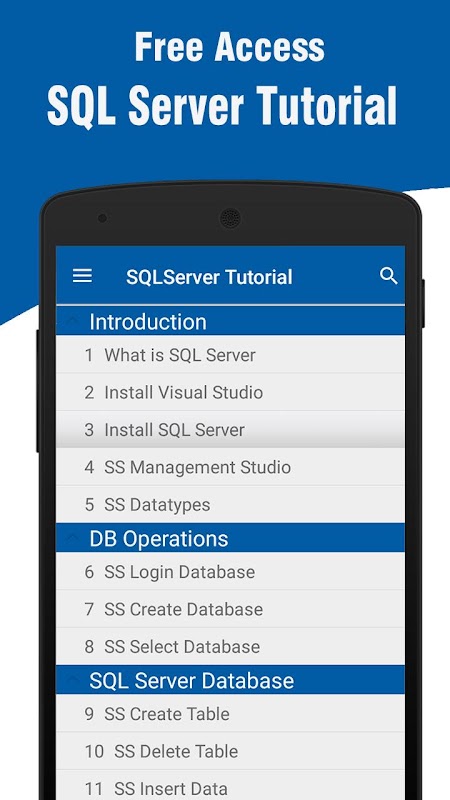450x800 pixels.
Task: Open the hamburger navigation menu
Action: (x=82, y=277)
